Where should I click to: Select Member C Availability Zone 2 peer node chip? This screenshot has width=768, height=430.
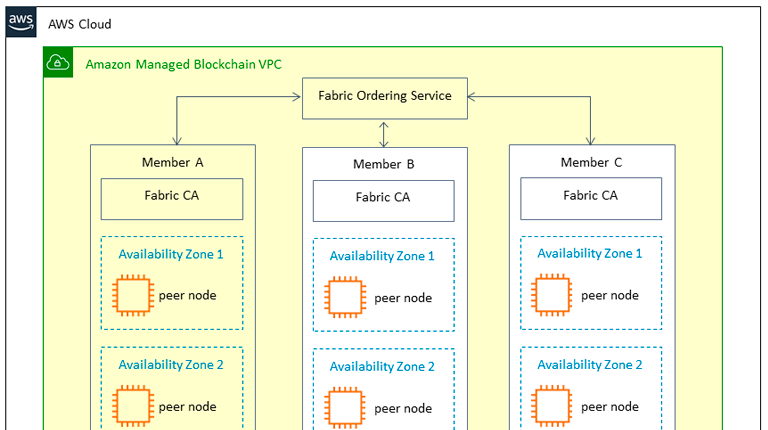click(x=552, y=406)
